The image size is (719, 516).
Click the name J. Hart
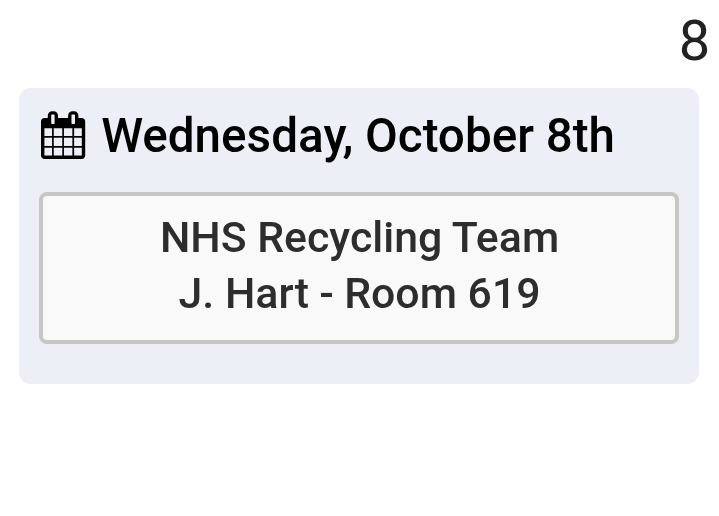pos(243,295)
